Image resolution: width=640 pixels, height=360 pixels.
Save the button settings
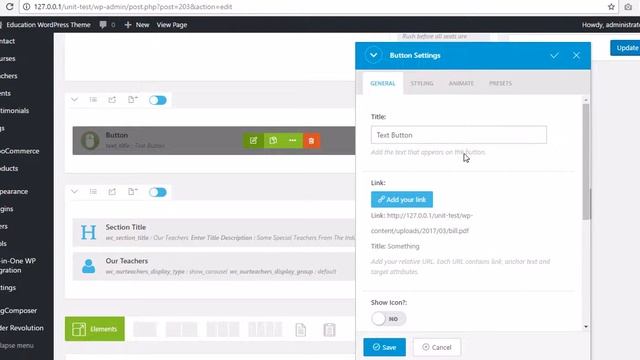click(x=384, y=347)
